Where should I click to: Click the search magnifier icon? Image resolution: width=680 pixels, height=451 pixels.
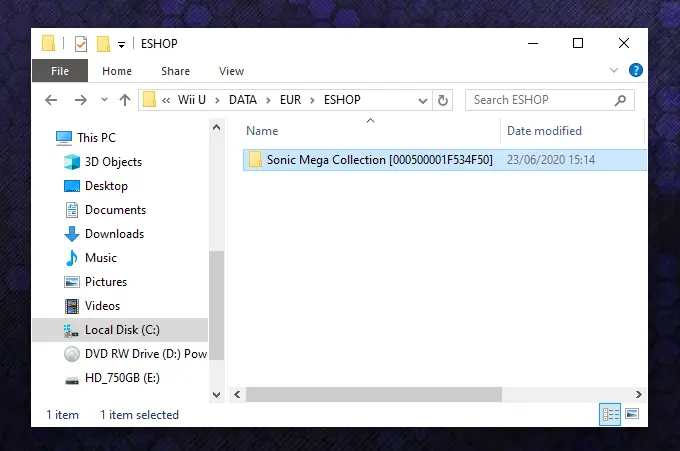click(621, 101)
